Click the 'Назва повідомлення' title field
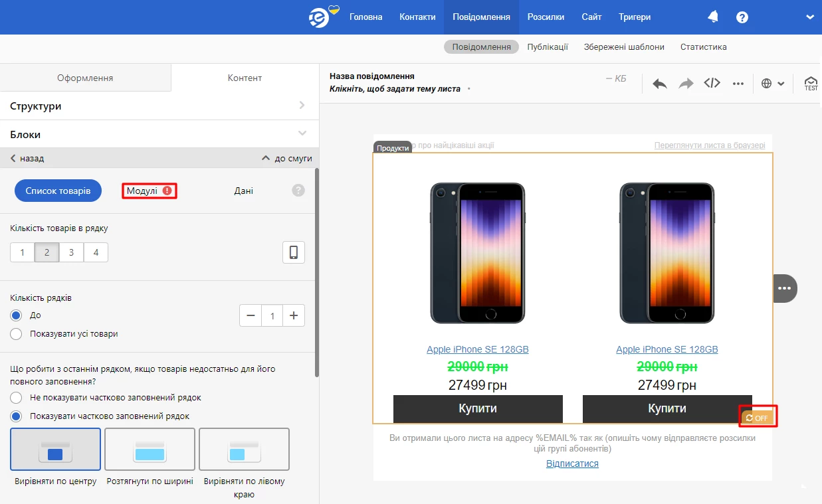The image size is (822, 504). (372, 76)
